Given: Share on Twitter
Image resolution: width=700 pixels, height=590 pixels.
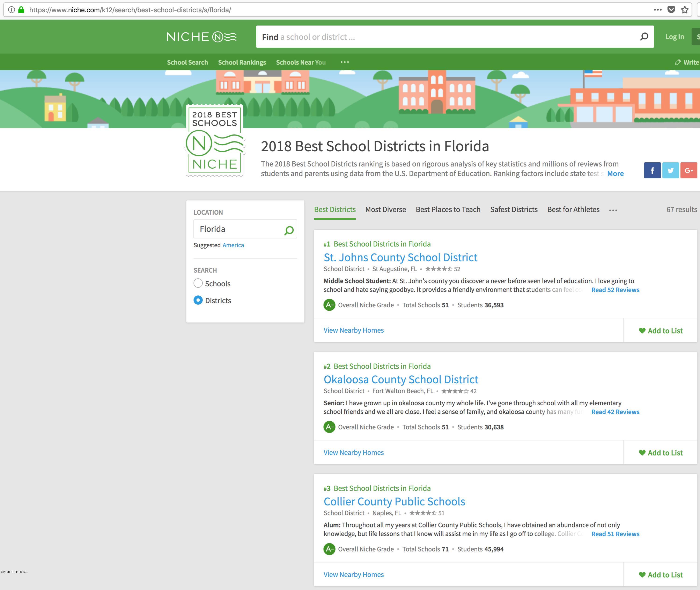Looking at the screenshot, I should click(x=670, y=170).
